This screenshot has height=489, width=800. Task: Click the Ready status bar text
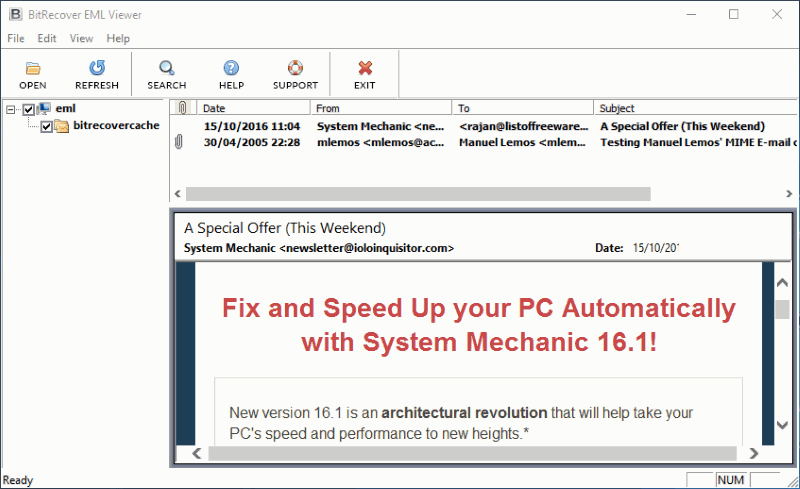point(18,480)
